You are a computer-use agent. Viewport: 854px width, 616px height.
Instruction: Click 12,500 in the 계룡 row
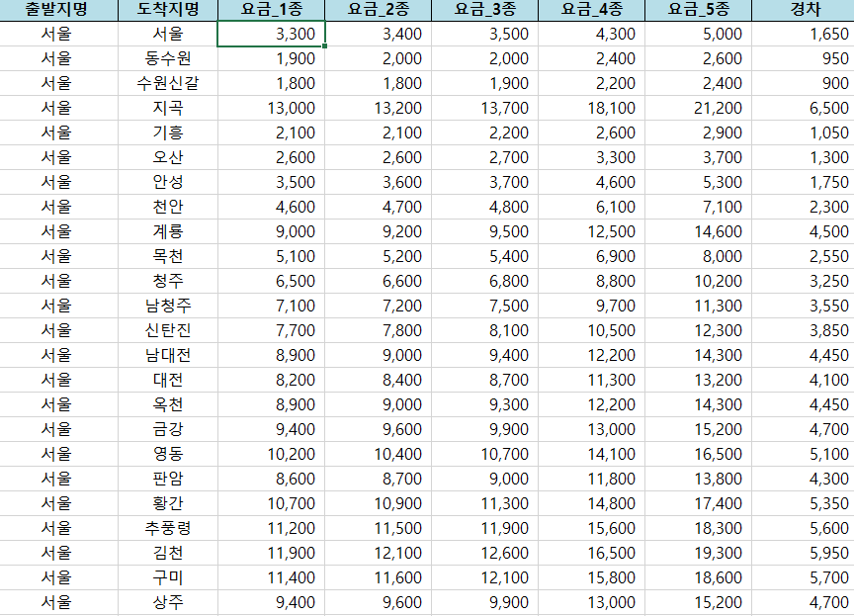[591, 231]
